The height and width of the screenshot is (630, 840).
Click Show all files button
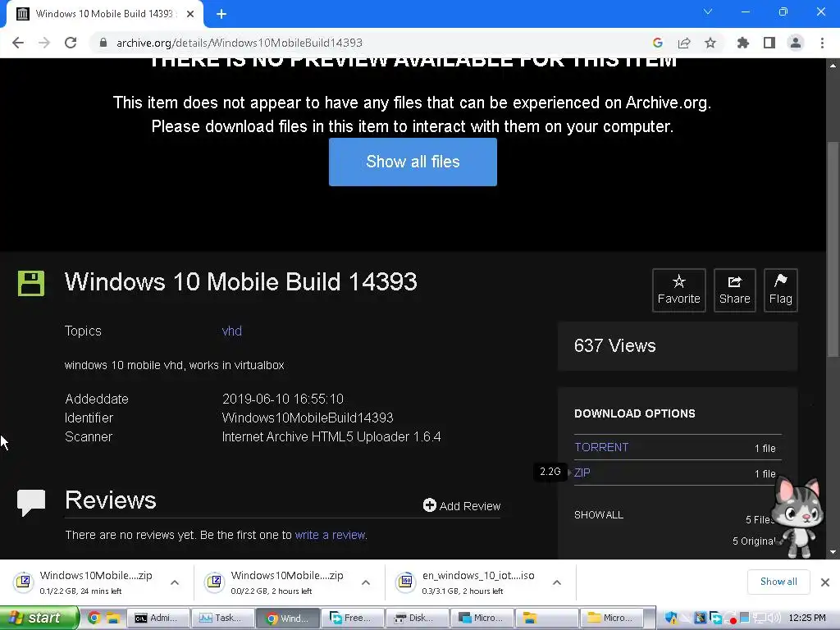[413, 162]
